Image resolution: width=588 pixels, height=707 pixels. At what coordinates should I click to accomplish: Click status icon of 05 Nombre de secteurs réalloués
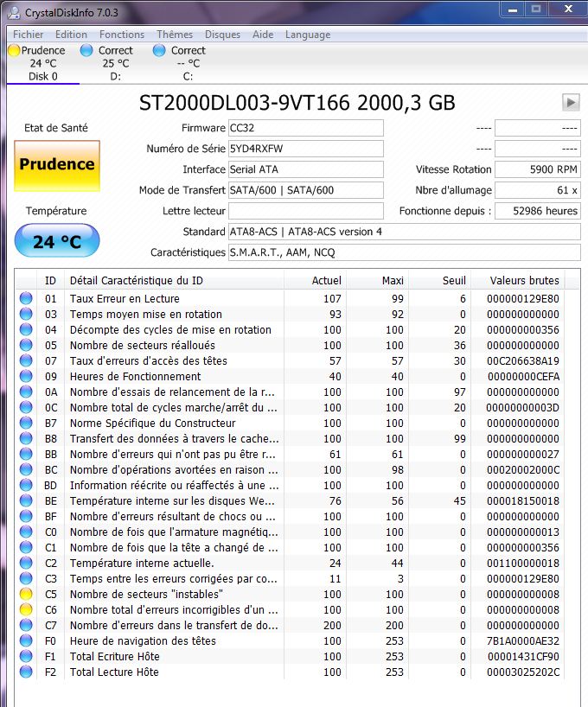pos(26,345)
